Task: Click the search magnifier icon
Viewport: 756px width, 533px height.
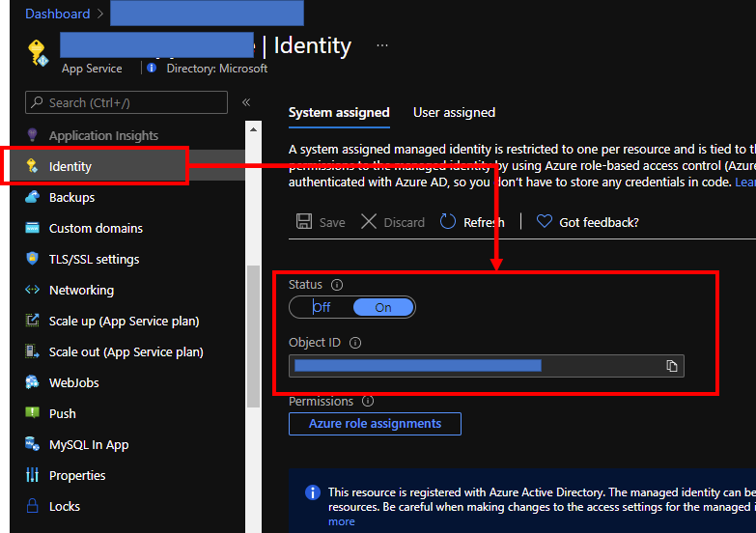Action: 37,102
